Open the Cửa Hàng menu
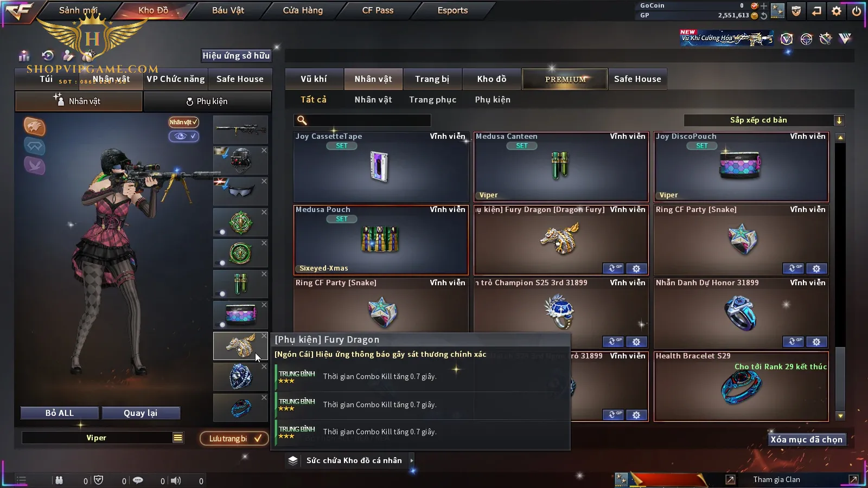 (x=303, y=10)
